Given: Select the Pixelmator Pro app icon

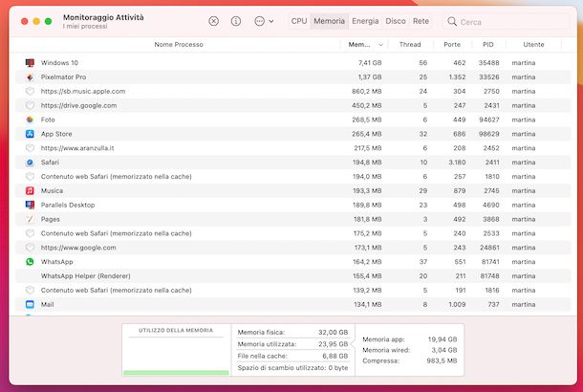Looking at the screenshot, I should pyautogui.click(x=30, y=76).
